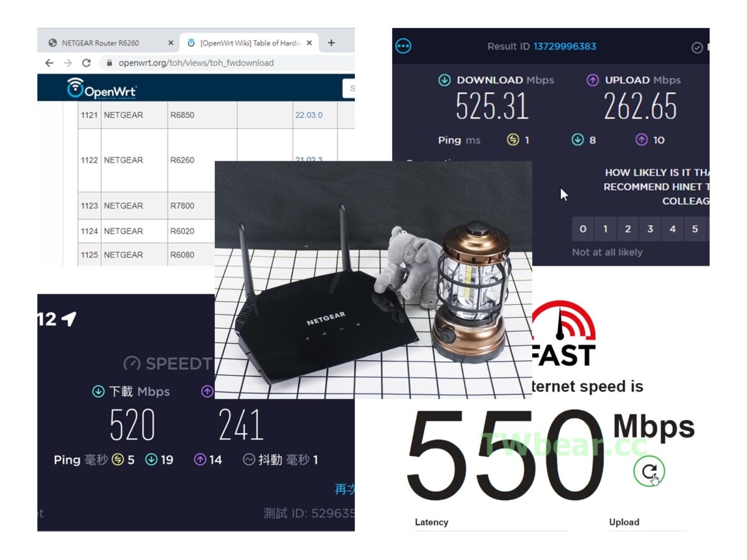Click the 525.31 download speed value
Viewport: 747px width, 560px height.
point(492,106)
